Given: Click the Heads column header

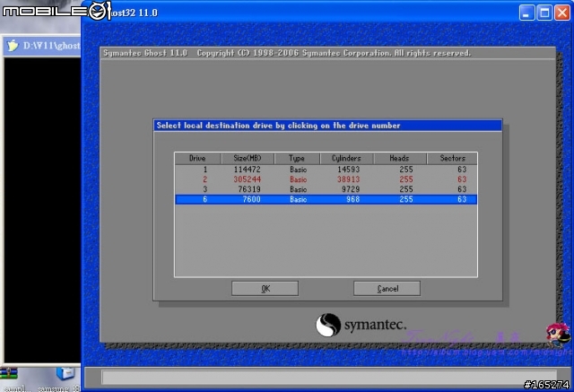Looking at the screenshot, I should [400, 159].
